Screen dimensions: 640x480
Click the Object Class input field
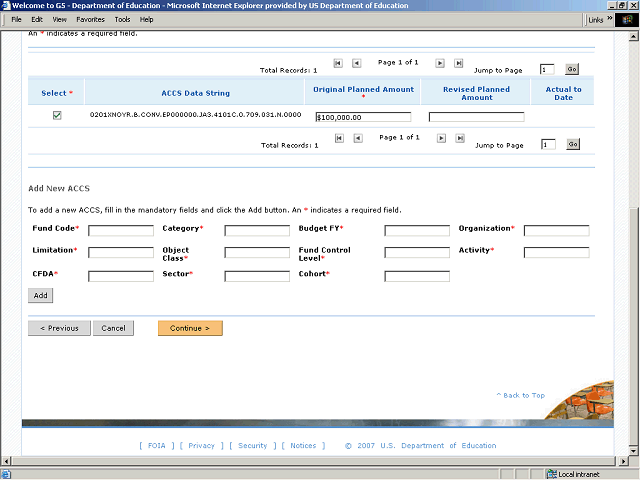(x=257, y=252)
